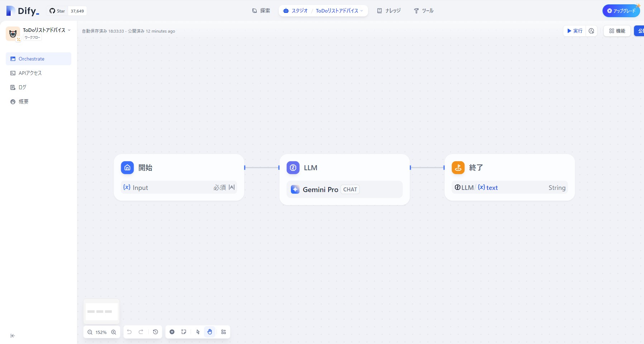The image size is (644, 344).
Task: Click the organize blocks grid icon
Action: tap(224, 332)
